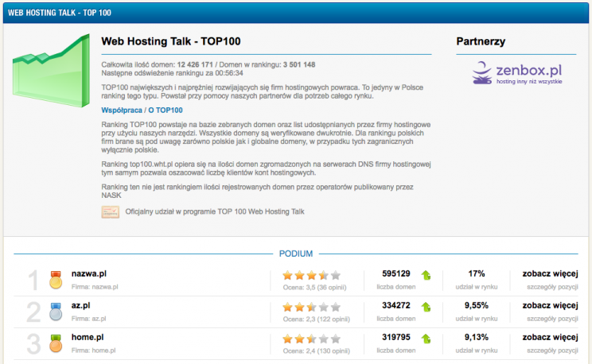Open the Współpraca link
Screen dimensions: 592x364
[122, 110]
